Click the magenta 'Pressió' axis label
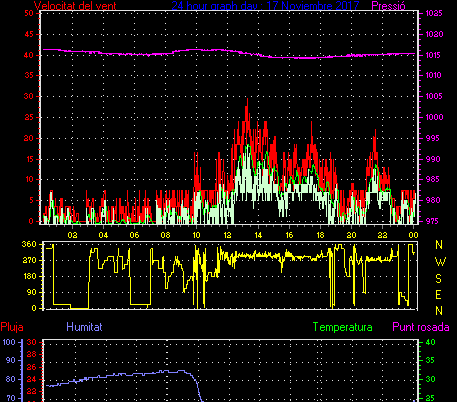This screenshot has height=402, width=457. (x=388, y=6)
